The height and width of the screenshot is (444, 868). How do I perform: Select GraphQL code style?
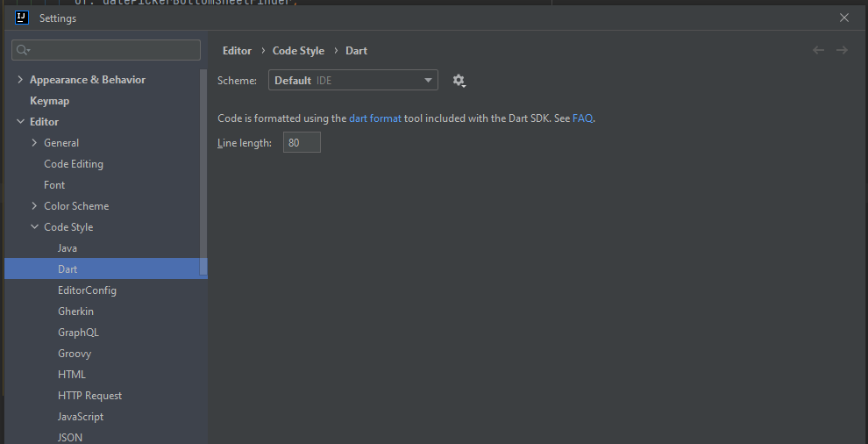click(x=78, y=333)
